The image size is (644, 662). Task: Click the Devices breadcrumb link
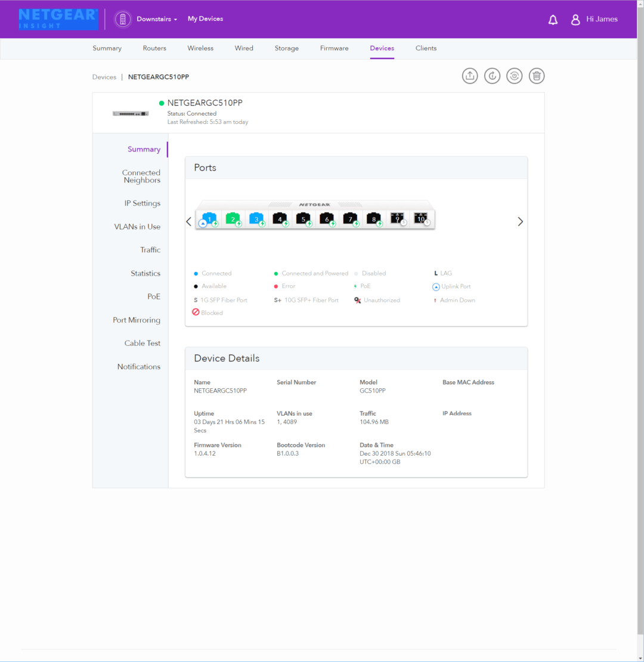click(104, 76)
